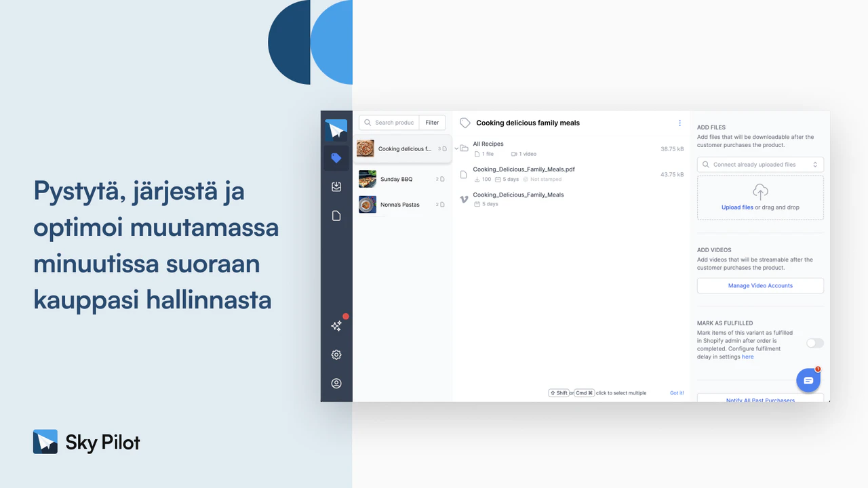
Task: Click the search magnifier in product search
Action: point(368,123)
